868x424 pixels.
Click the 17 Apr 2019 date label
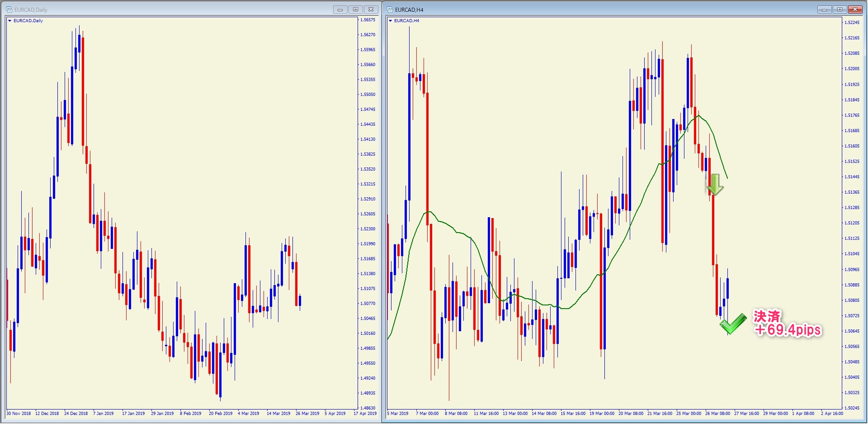coord(365,414)
